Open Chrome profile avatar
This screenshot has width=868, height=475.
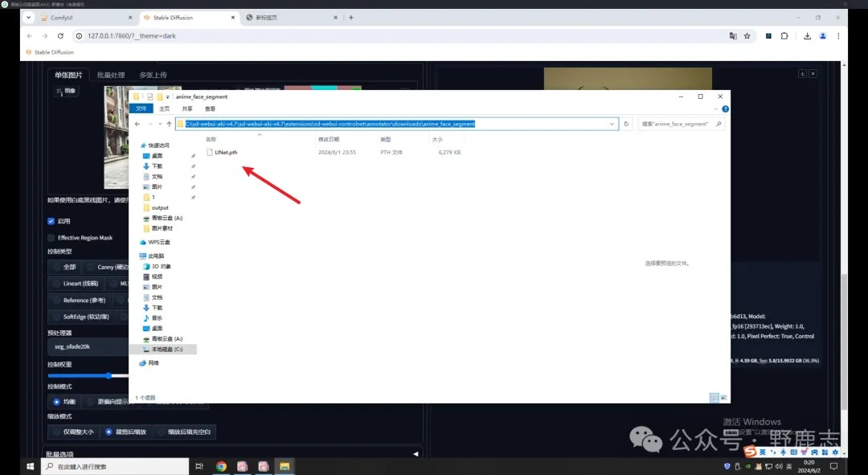[823, 36]
